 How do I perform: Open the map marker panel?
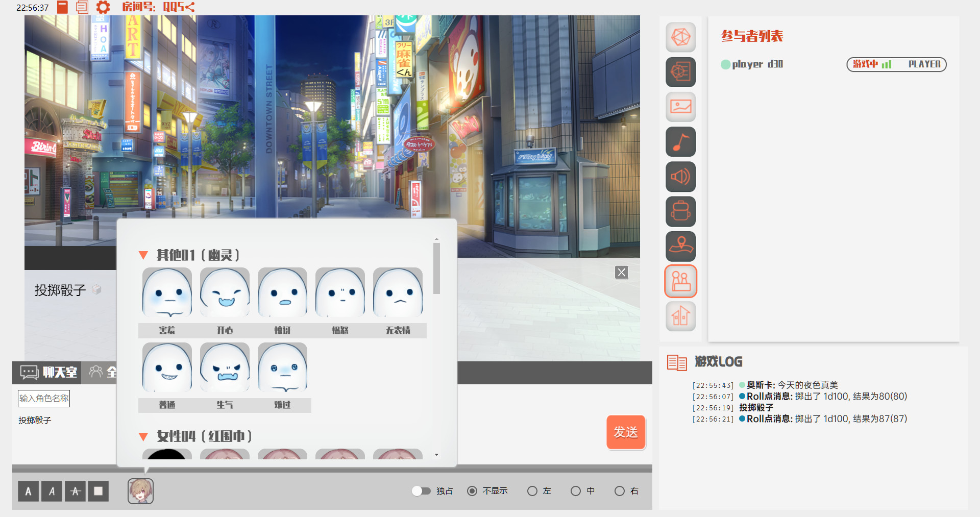pyautogui.click(x=680, y=247)
